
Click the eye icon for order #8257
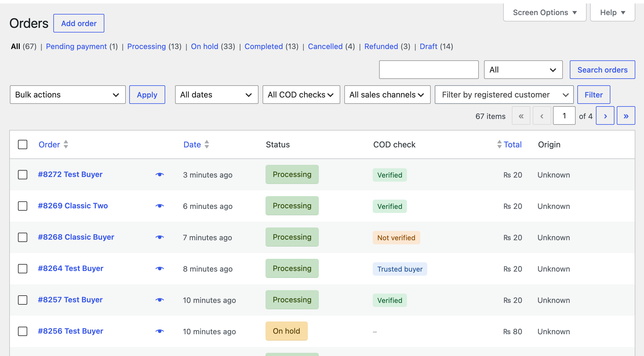point(160,300)
